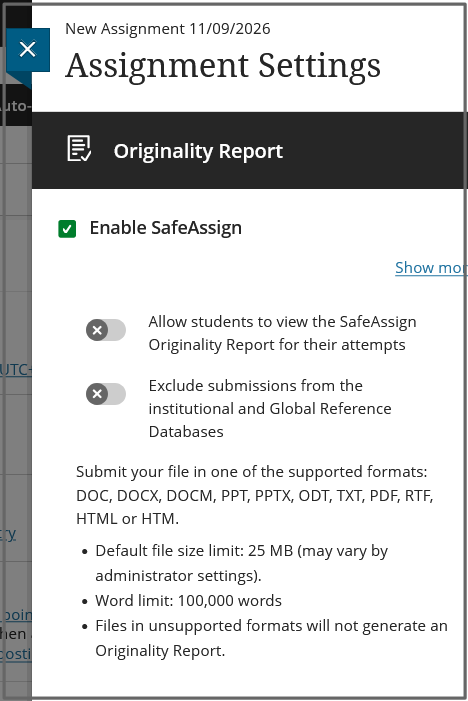
Task: Click Allow students to view SafeAssign text
Action: pos(282,333)
